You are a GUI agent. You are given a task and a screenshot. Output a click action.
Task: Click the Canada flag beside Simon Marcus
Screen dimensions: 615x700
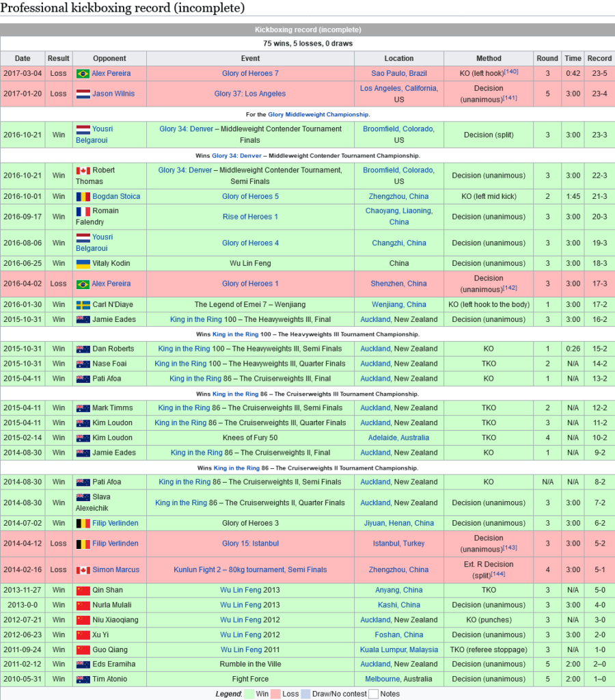[x=83, y=570]
